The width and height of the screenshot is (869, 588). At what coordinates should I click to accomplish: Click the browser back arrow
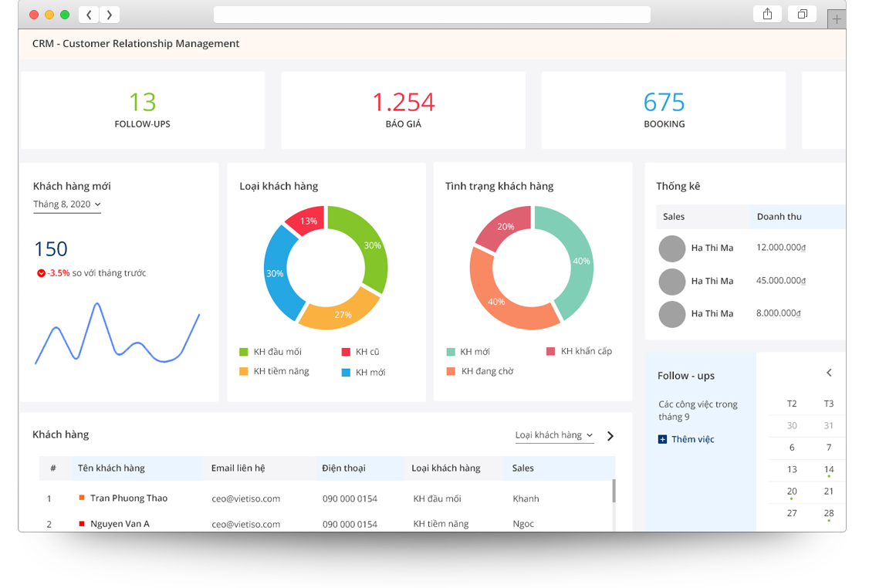coord(90,15)
